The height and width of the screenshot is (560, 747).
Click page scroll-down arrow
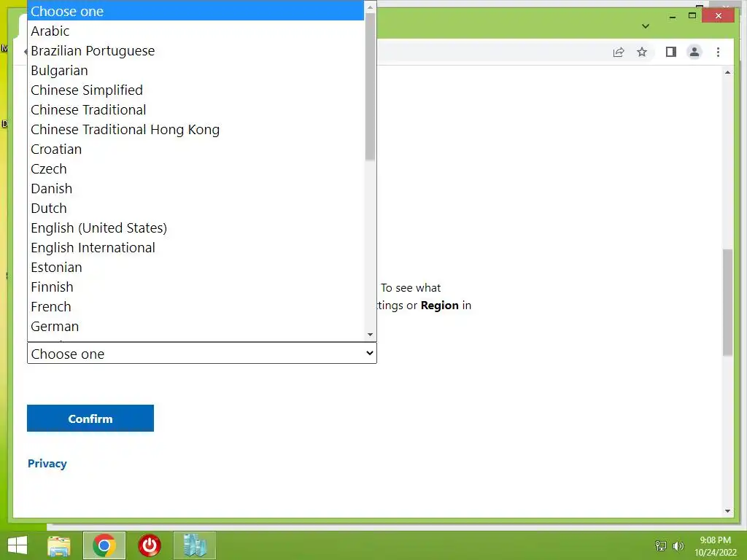727,511
